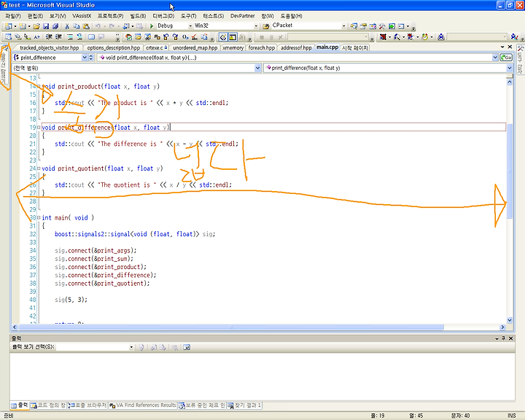
Task: Switch to tracked_objects_visitor.hpp tab
Action: (50, 47)
